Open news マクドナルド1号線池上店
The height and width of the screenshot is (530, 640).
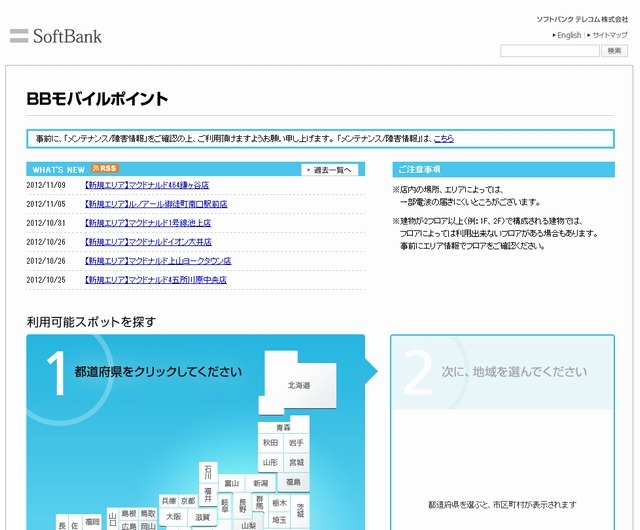[148, 223]
